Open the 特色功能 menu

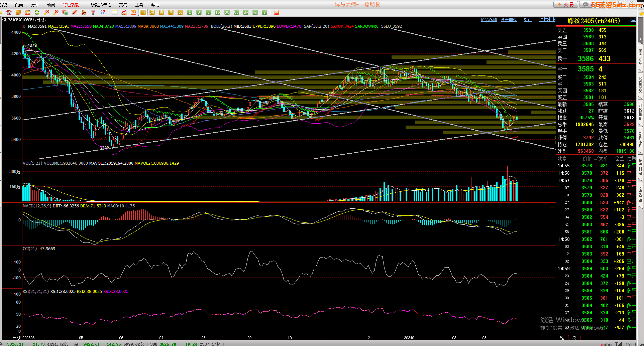[71, 5]
